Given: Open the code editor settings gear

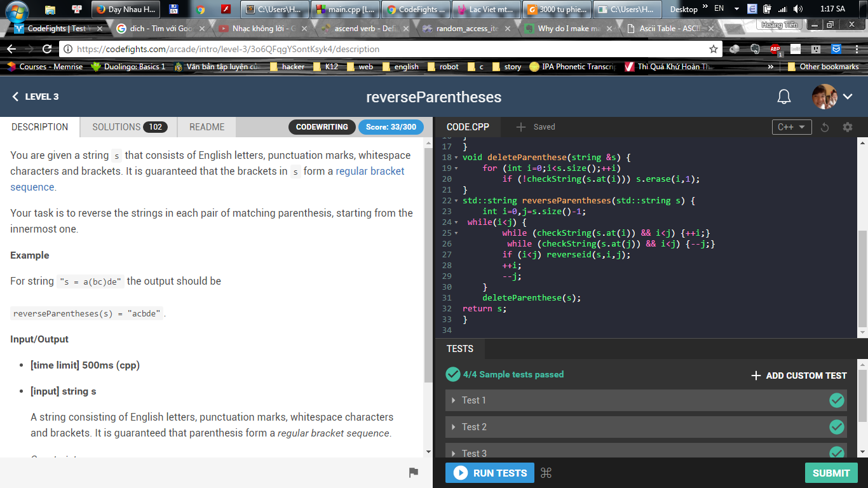Looking at the screenshot, I should tap(847, 127).
